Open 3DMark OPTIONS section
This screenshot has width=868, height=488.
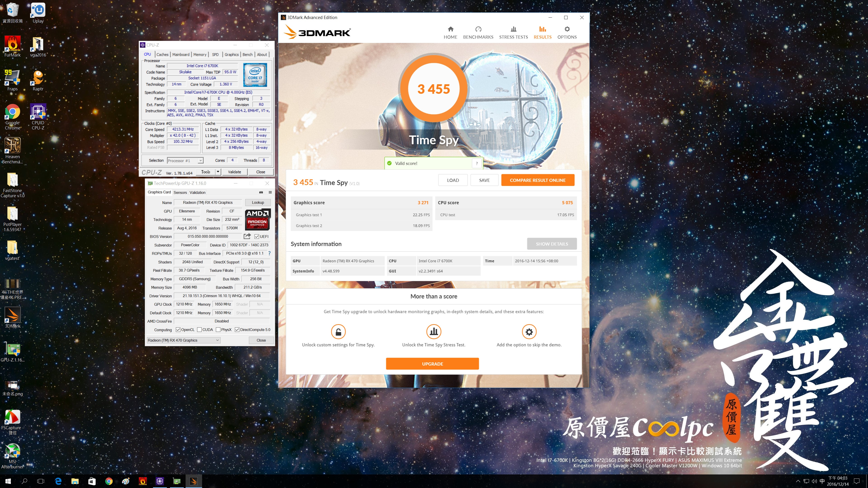[567, 33]
